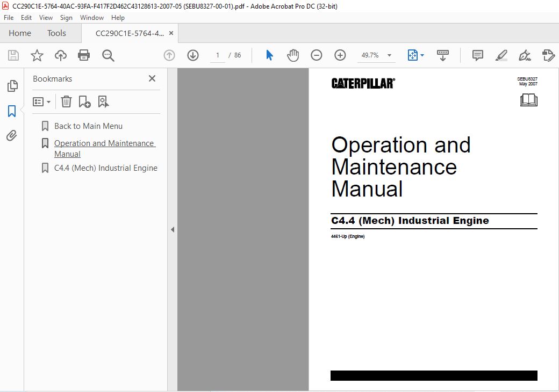Open the Window menu

[91, 17]
